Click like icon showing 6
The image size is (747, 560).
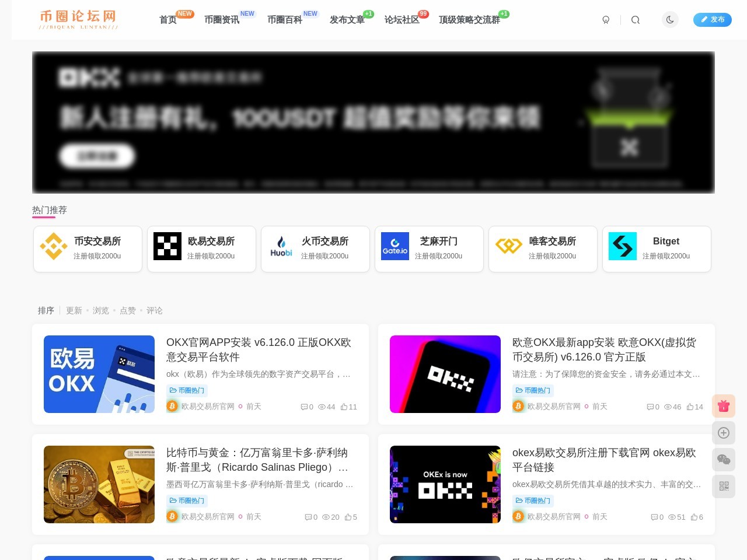(694, 517)
